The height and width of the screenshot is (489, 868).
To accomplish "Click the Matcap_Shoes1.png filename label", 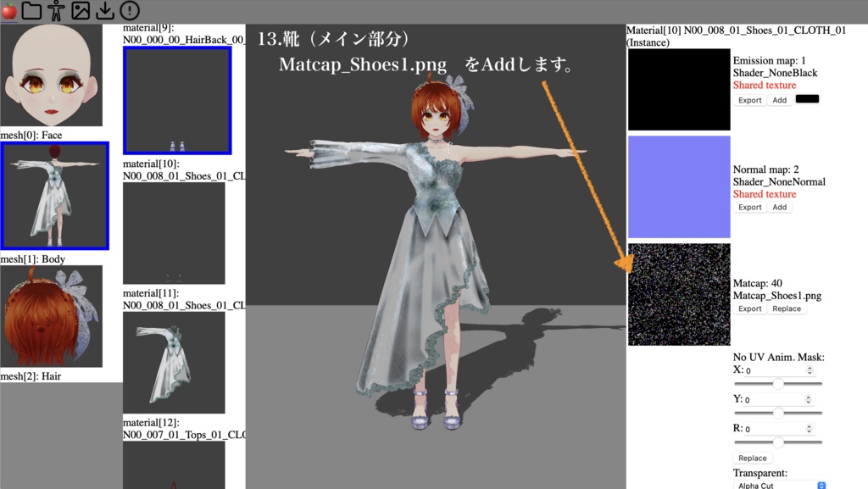I will (777, 296).
